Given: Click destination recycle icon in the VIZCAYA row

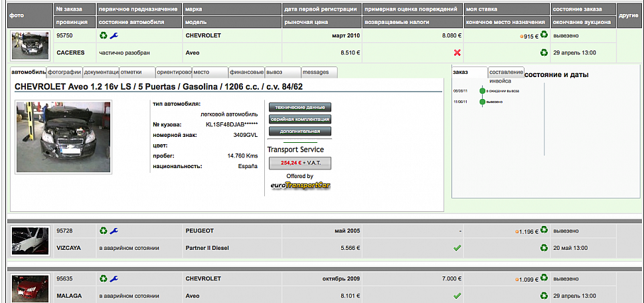Looking at the screenshot, I should (544, 248).
